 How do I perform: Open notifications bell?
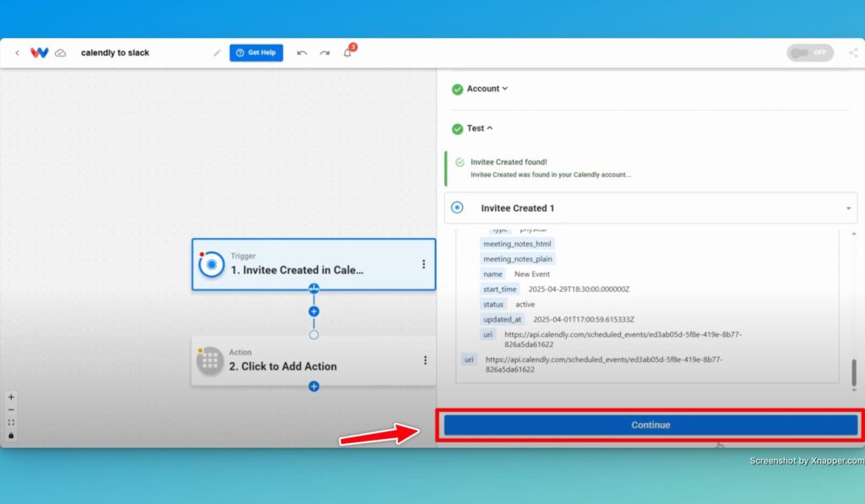(347, 53)
